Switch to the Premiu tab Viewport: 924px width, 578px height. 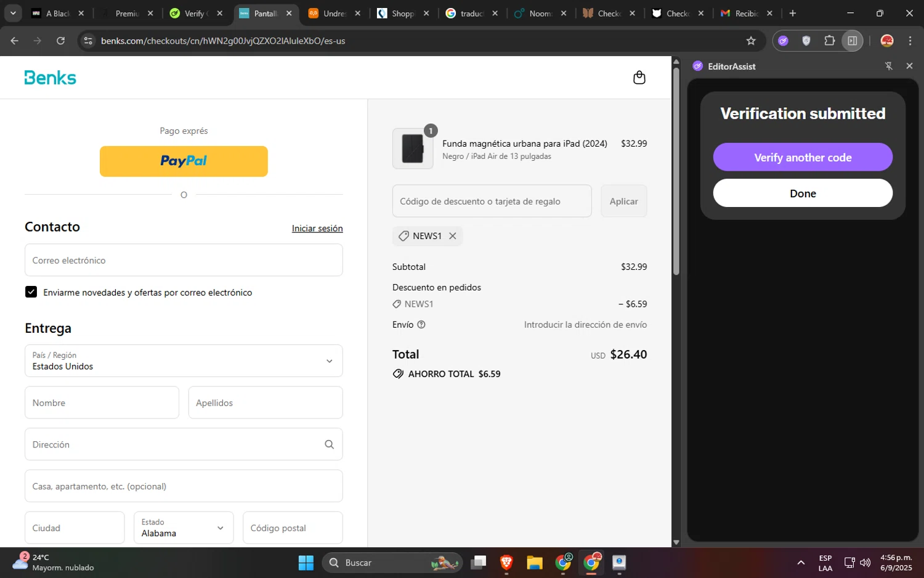pyautogui.click(x=127, y=14)
